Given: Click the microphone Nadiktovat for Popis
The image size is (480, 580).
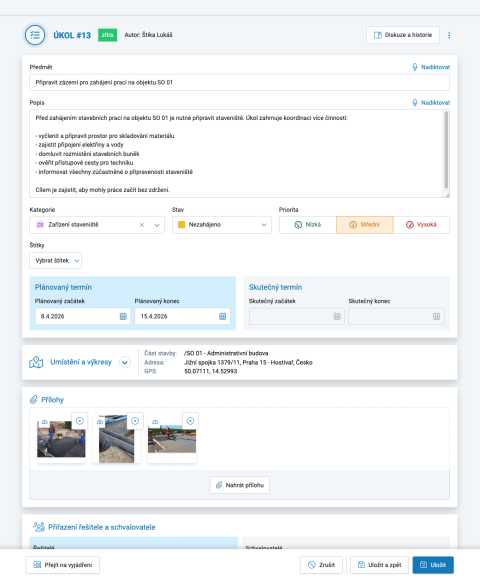Looking at the screenshot, I should point(431,102).
